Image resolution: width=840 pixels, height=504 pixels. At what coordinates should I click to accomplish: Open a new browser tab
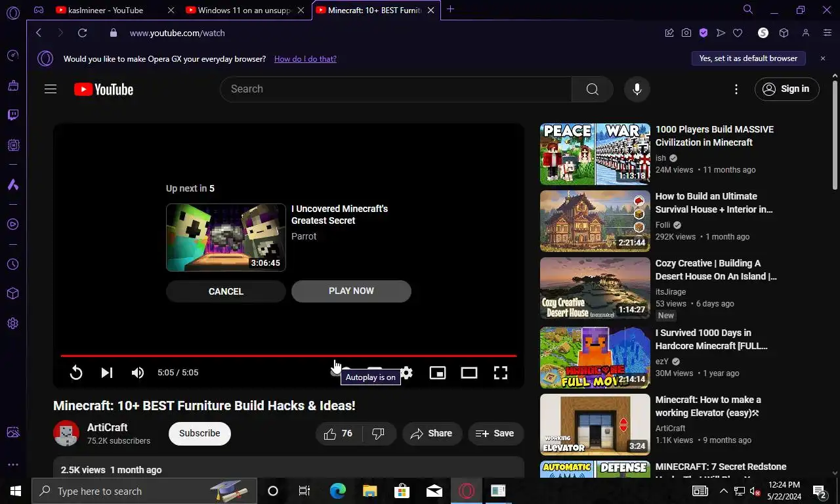tap(451, 9)
